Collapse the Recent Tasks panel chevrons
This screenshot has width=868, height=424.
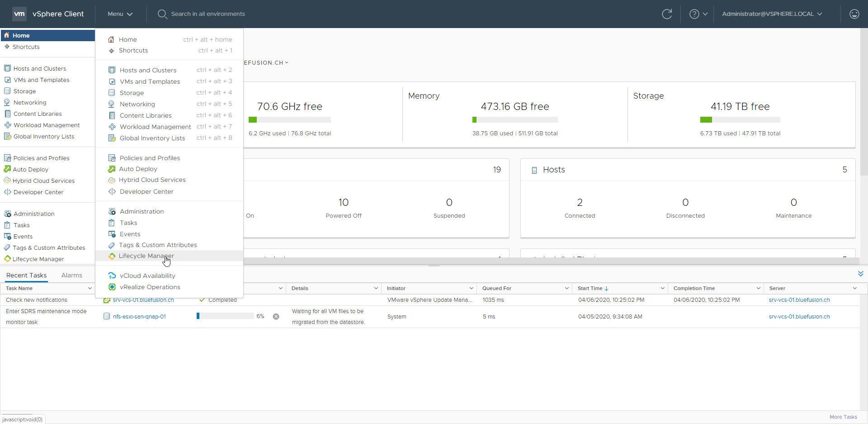[860, 274]
